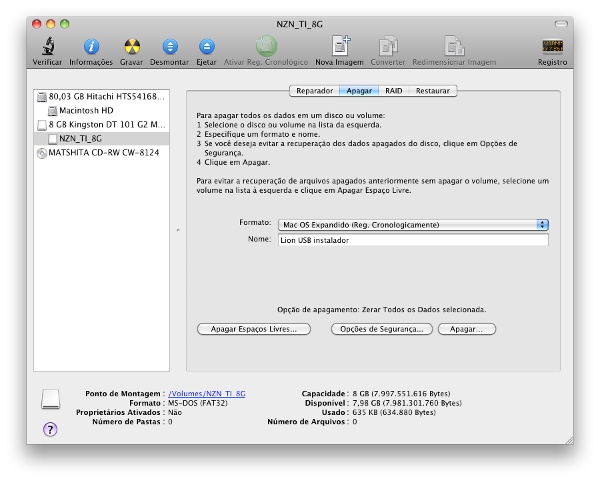This screenshot has width=600, height=481.
Task: Switch to the RAID tab
Action: [x=393, y=91]
